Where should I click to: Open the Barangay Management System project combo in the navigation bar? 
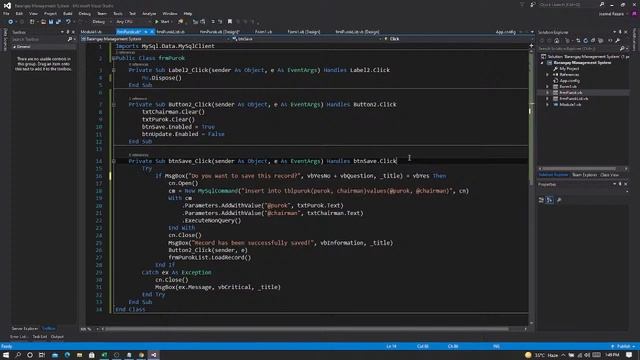point(156,39)
